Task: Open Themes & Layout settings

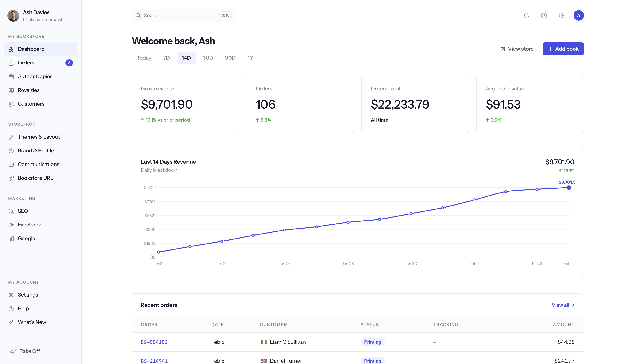Action: (x=39, y=137)
